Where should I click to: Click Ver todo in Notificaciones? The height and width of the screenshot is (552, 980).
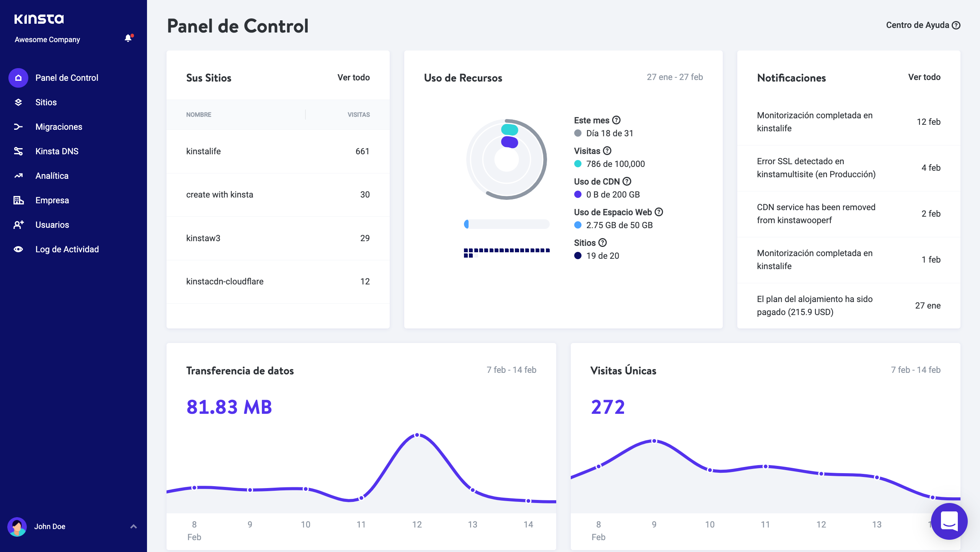click(x=924, y=77)
